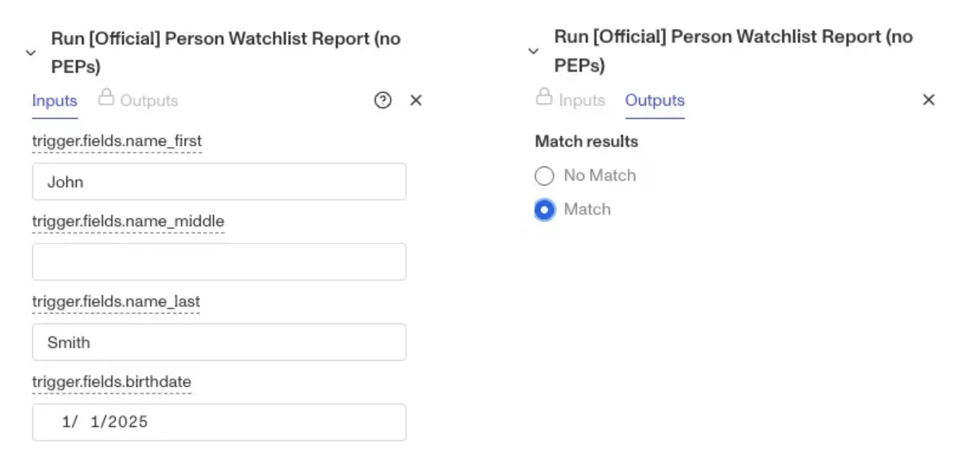Click the left Run Person Watchlist Report title
This screenshot has width=980, height=462.
[226, 52]
